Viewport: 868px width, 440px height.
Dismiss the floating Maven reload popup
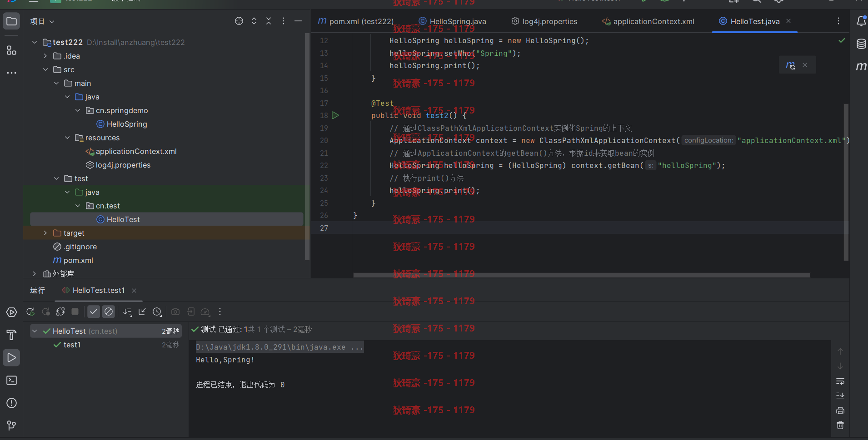[805, 65]
